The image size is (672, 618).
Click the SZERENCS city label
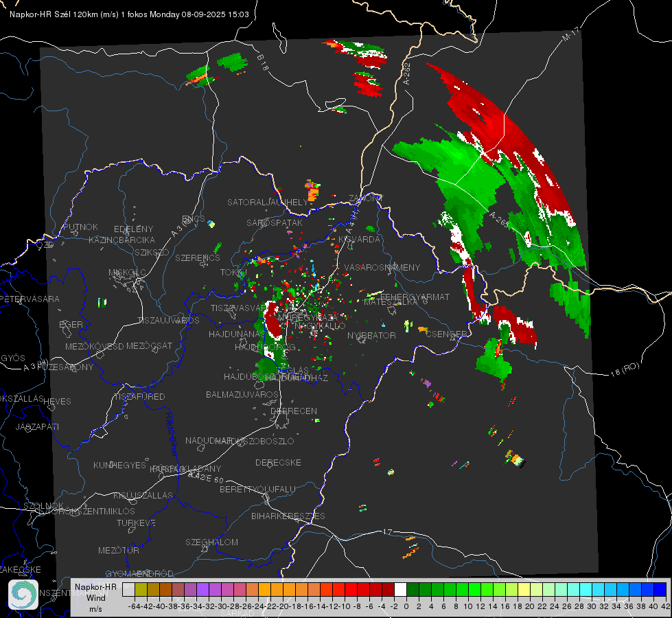(198, 257)
